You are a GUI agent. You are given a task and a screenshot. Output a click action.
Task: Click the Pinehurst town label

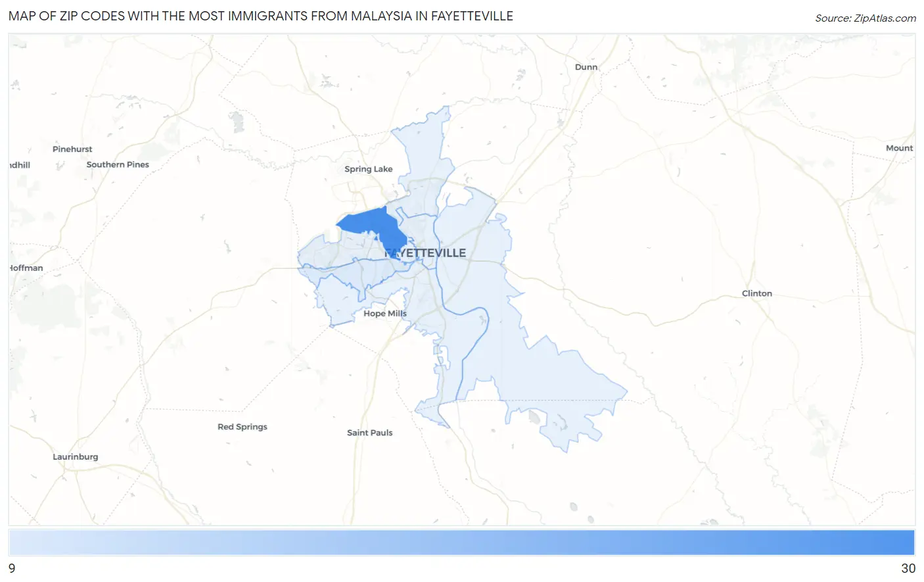pos(72,149)
